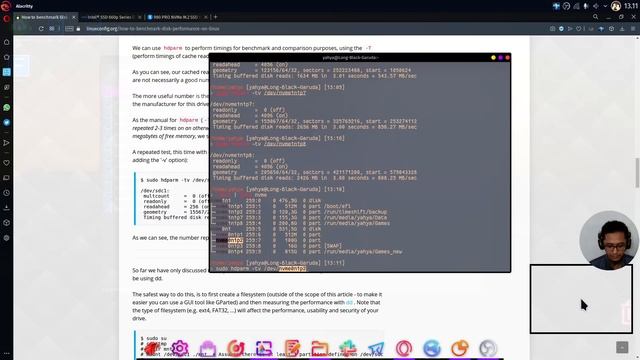This screenshot has height=360, width=640.
Task: Click the clock showing 13.11
Action: (631, 6)
